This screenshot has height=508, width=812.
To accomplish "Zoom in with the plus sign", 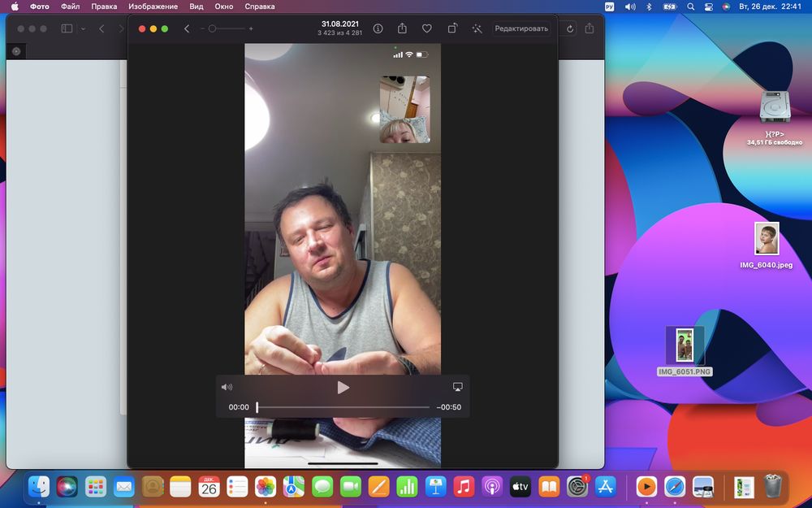I will pyautogui.click(x=251, y=28).
